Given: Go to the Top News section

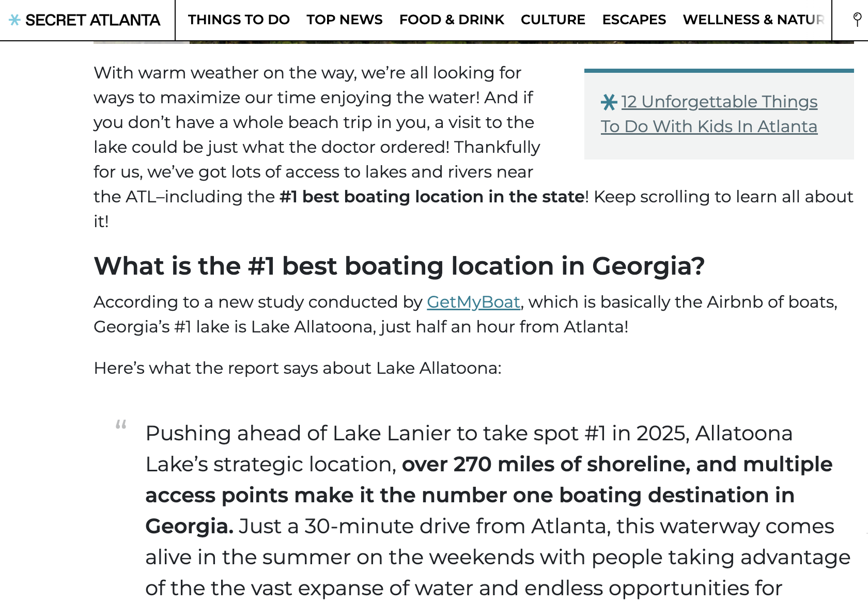Looking at the screenshot, I should coord(344,20).
